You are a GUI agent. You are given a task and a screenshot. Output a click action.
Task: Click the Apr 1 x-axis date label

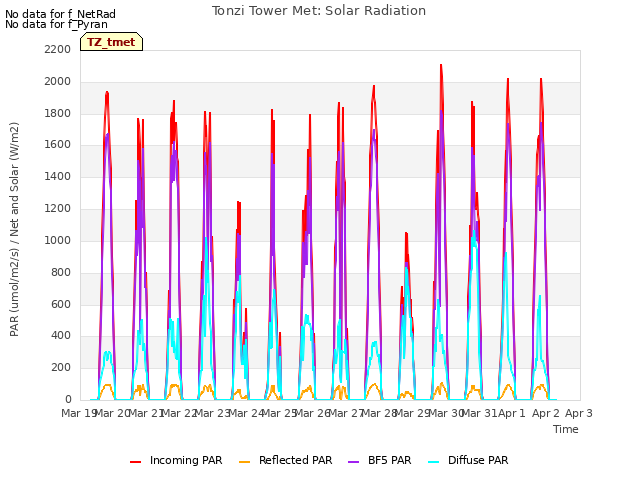tap(512, 413)
